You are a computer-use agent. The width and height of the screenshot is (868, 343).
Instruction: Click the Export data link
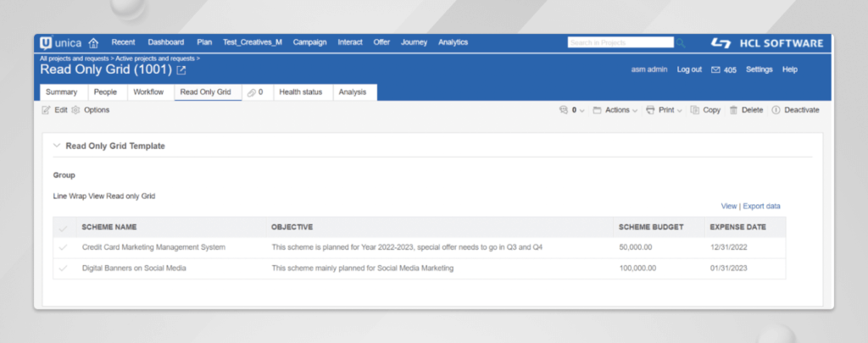pos(761,206)
